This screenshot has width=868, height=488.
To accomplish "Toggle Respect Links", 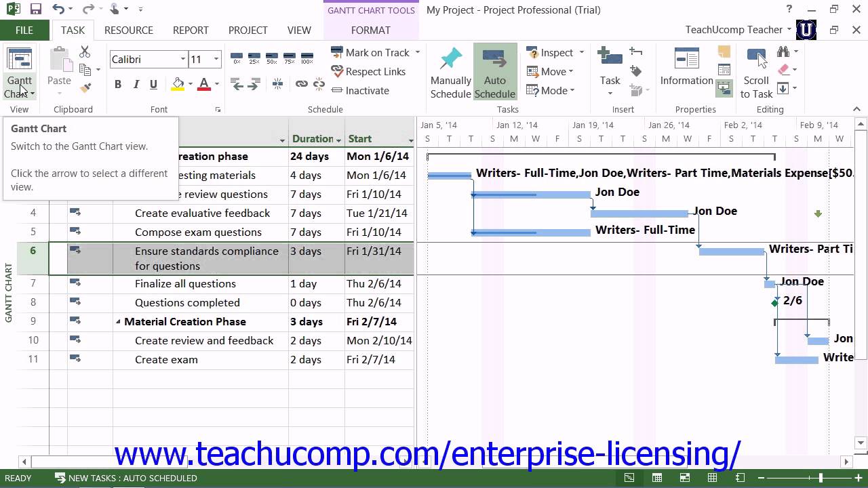I will coord(368,71).
